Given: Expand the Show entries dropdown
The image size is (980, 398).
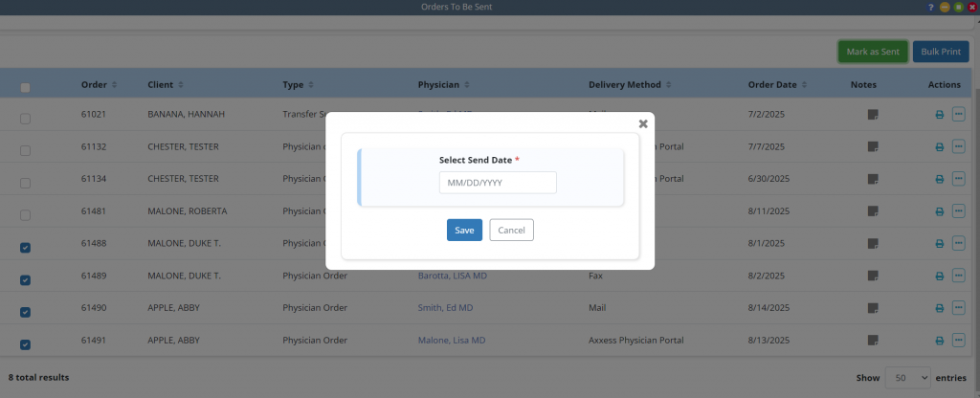Looking at the screenshot, I should point(907,378).
